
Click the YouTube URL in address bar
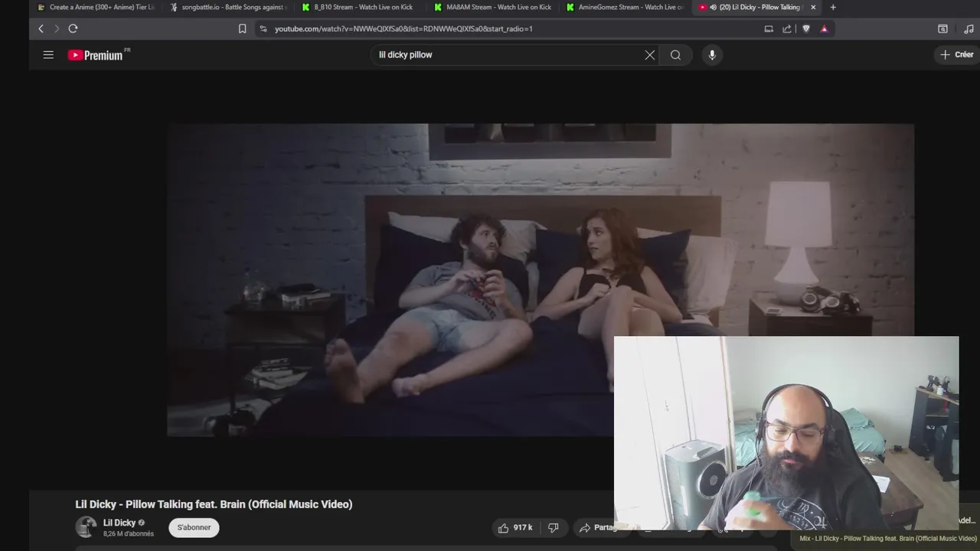[403, 28]
